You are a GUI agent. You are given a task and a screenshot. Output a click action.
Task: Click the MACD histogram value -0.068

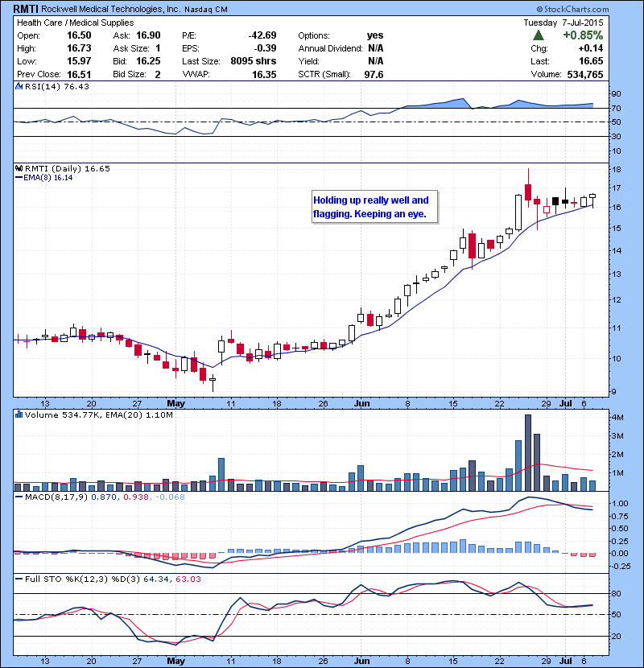coord(171,497)
